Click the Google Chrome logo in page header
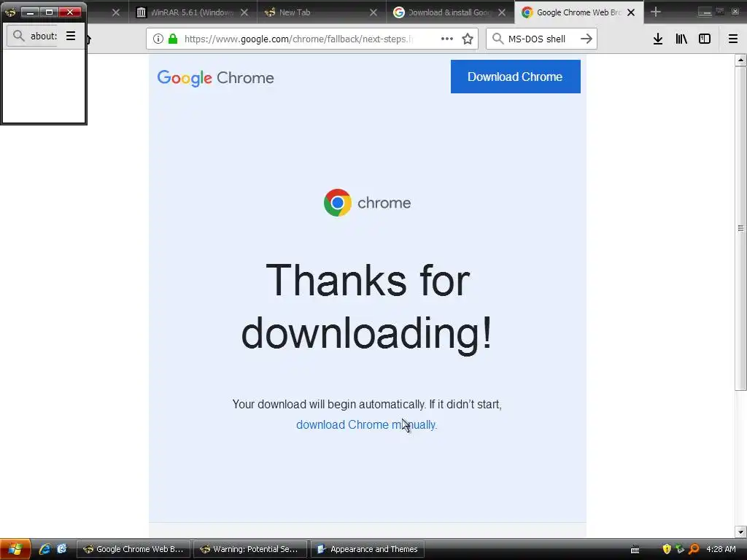 pyautogui.click(x=215, y=78)
